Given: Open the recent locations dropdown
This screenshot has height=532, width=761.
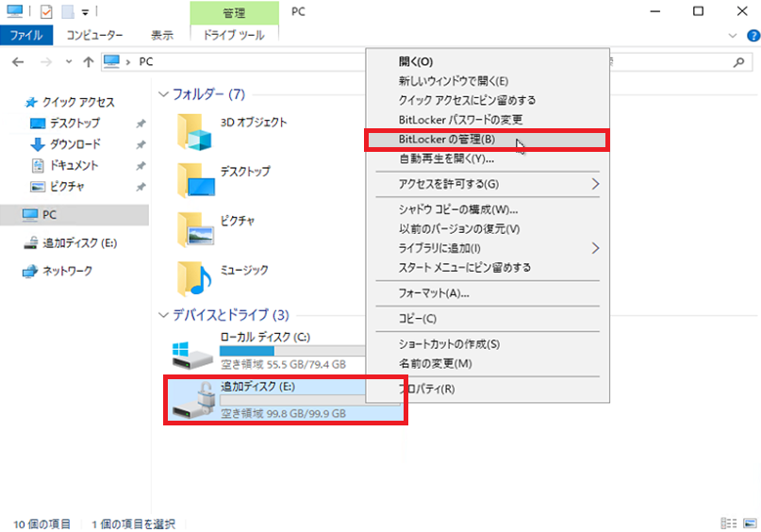Looking at the screenshot, I should pyautogui.click(x=69, y=61).
